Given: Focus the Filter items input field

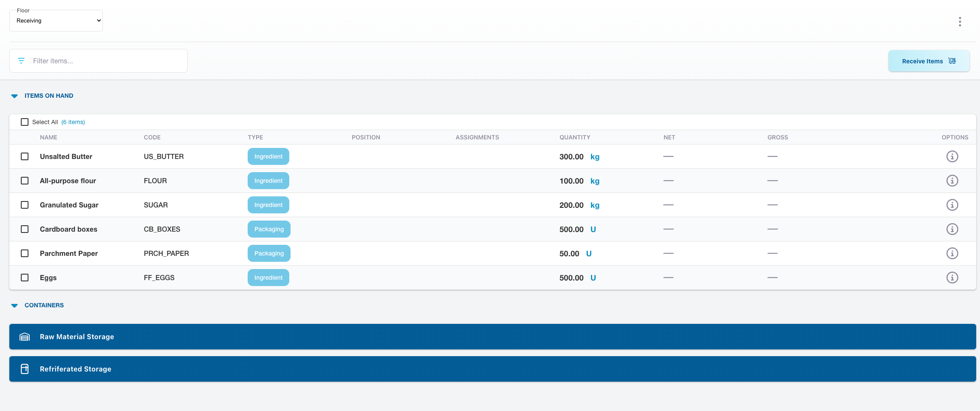Looking at the screenshot, I should (x=106, y=61).
